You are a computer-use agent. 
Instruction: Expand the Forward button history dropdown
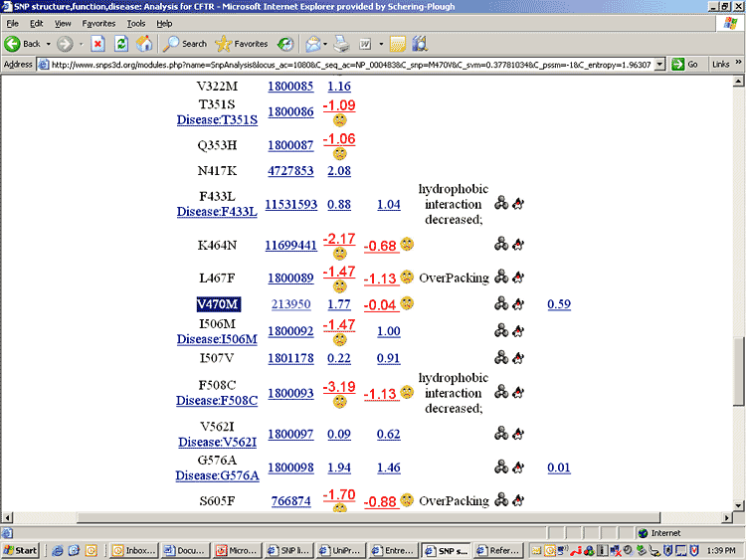coord(81,44)
